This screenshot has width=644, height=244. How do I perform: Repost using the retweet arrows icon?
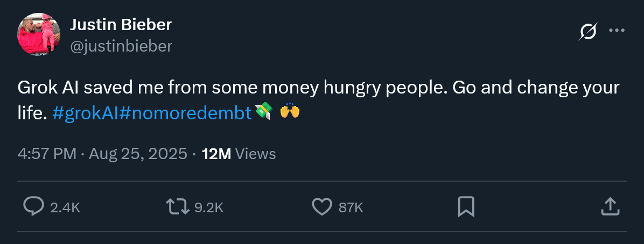[177, 207]
